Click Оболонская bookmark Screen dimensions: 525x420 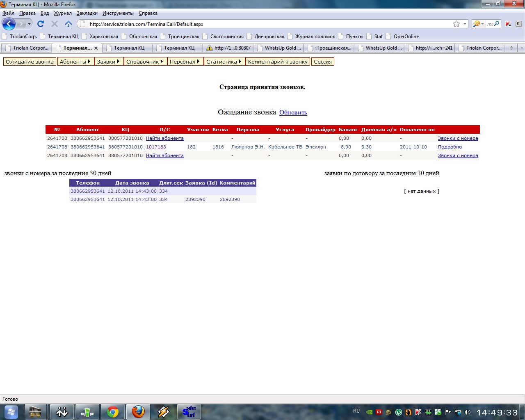click(139, 36)
